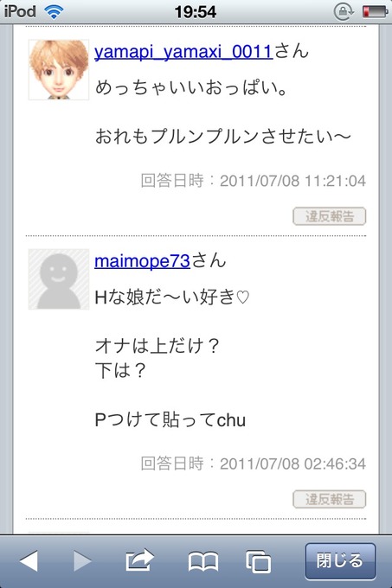The width and height of the screenshot is (392, 588).
Task: Tap the 19:54 clock in status bar
Action: (196, 12)
